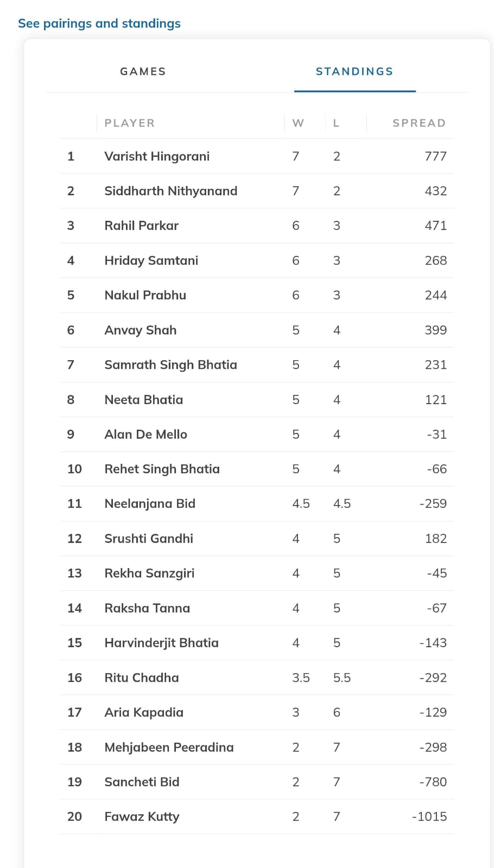The height and width of the screenshot is (868, 494).
Task: Click Alan De Mello's name
Action: point(145,434)
